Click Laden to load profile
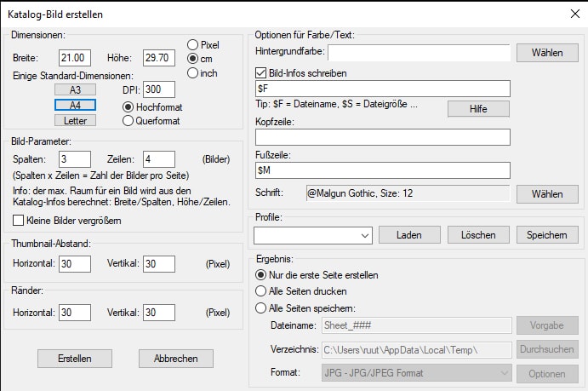This screenshot has width=588, height=391. pos(408,234)
